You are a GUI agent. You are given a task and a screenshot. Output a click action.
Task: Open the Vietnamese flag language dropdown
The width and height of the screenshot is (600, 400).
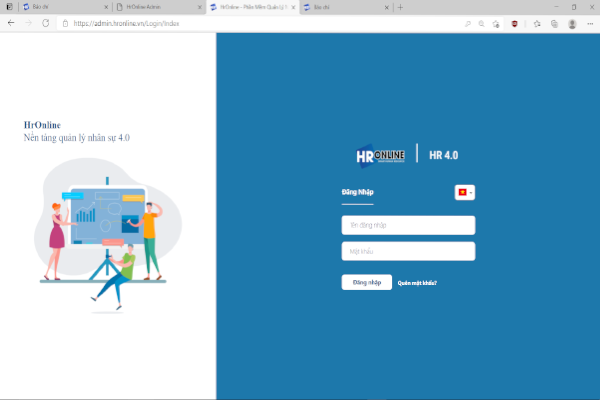pos(465,192)
